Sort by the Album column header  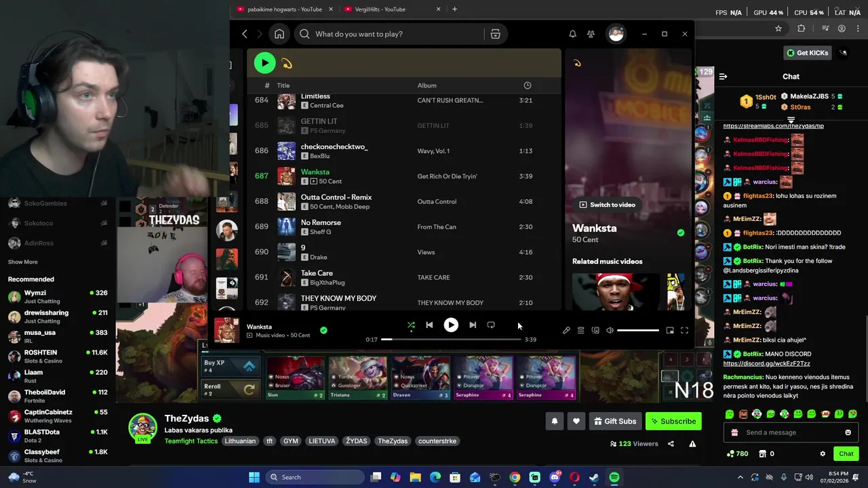click(427, 85)
